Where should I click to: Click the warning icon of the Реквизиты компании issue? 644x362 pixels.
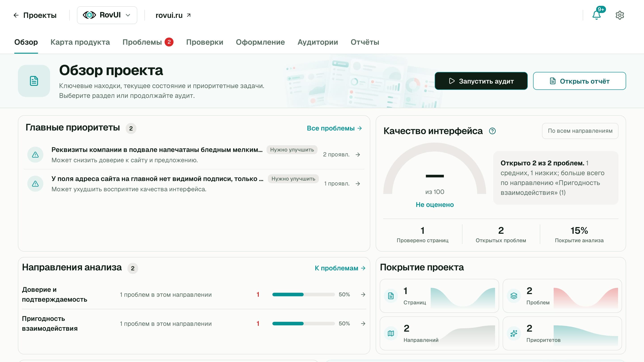click(35, 155)
